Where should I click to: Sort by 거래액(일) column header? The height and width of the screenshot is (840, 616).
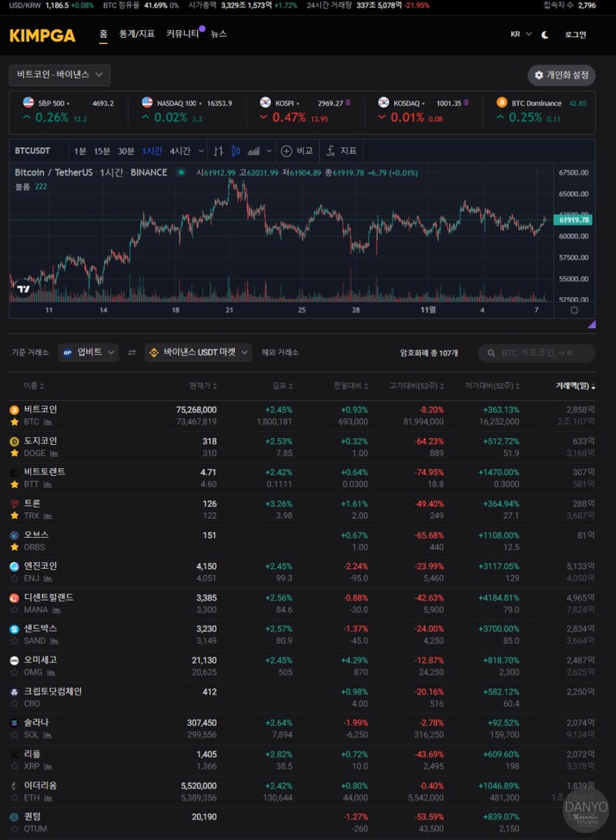point(575,386)
